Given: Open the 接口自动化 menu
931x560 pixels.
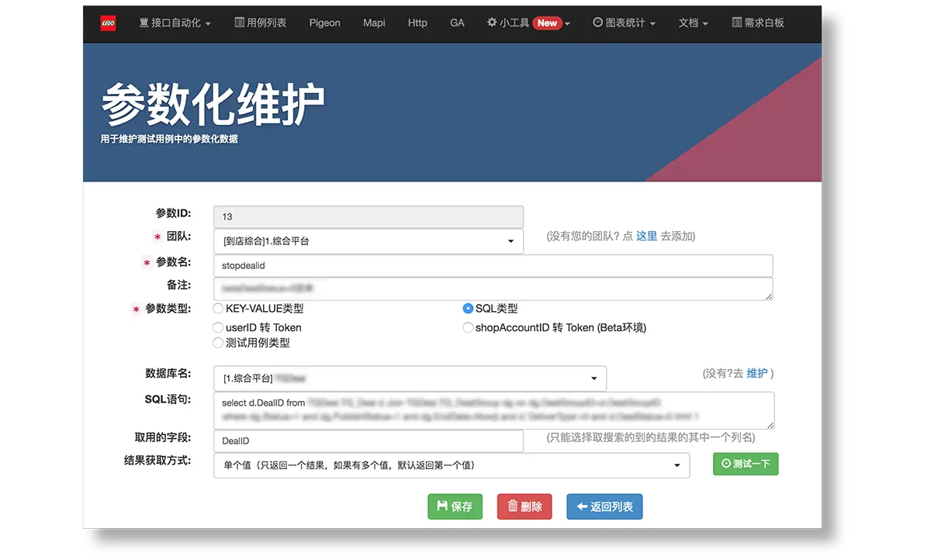Looking at the screenshot, I should (x=175, y=23).
